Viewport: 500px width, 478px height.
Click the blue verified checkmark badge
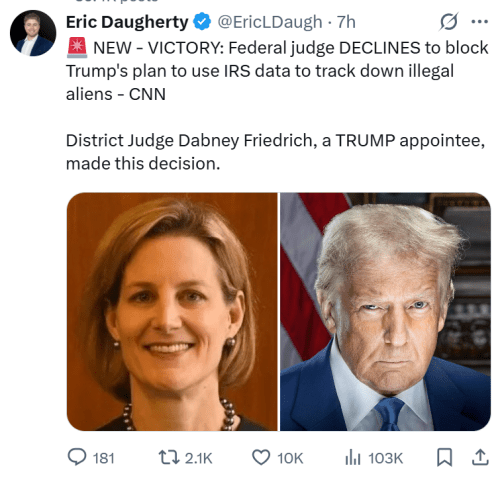coord(203,22)
